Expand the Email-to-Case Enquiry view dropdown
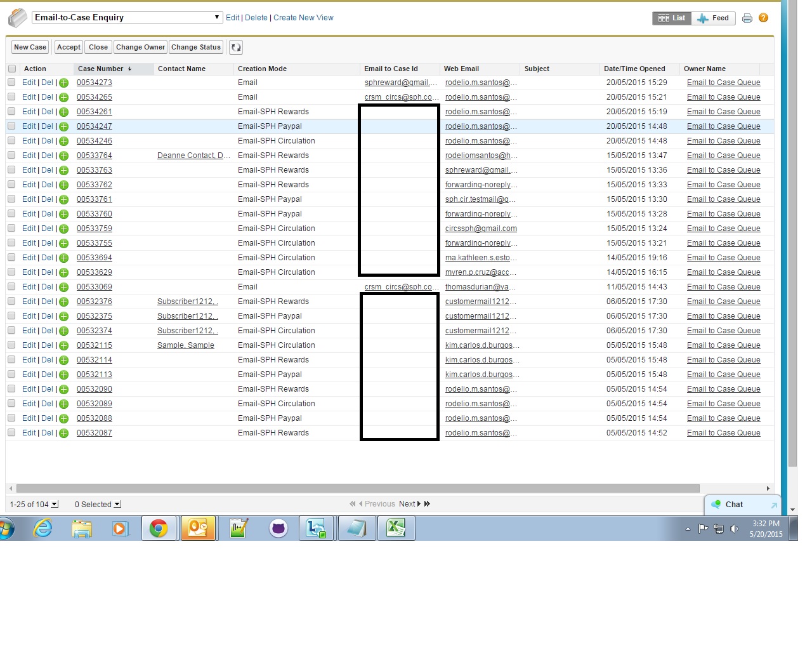 [x=217, y=17]
